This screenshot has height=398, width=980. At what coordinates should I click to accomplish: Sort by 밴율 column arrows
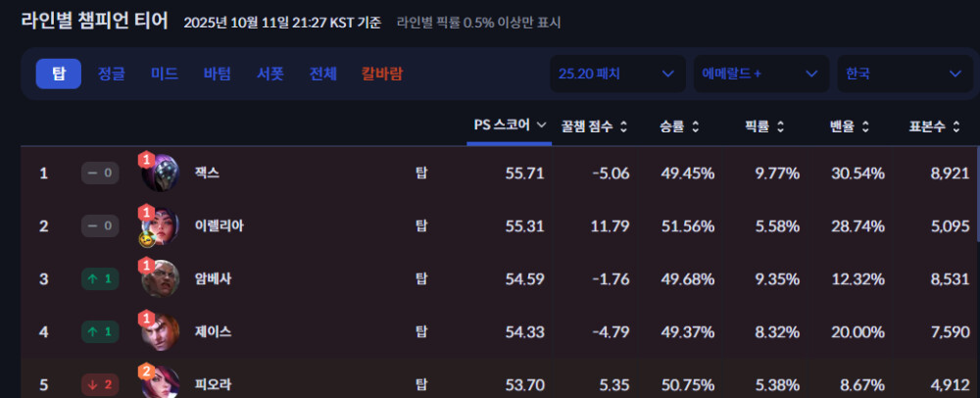tap(864, 126)
